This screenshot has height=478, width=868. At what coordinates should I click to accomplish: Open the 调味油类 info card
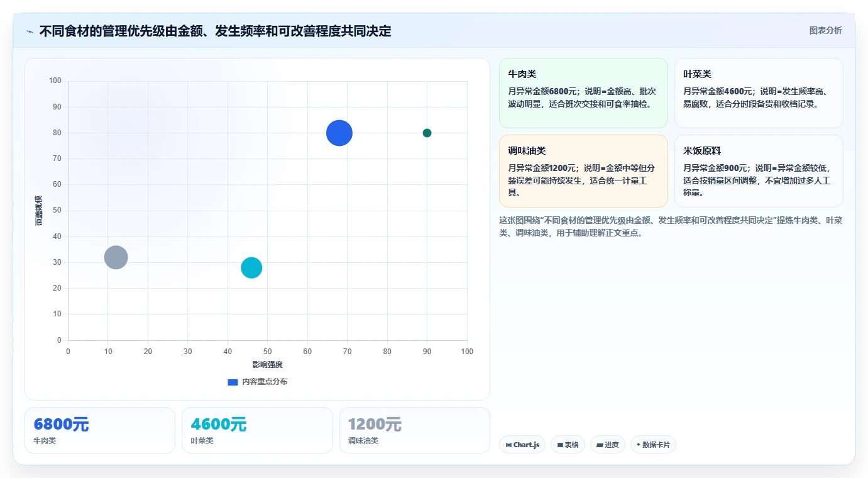coord(583,171)
